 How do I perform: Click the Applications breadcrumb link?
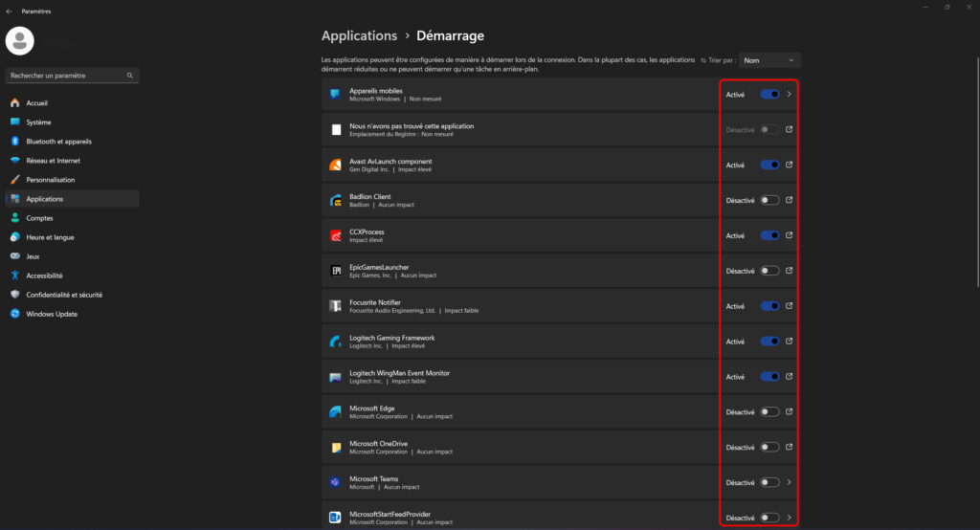pos(360,35)
